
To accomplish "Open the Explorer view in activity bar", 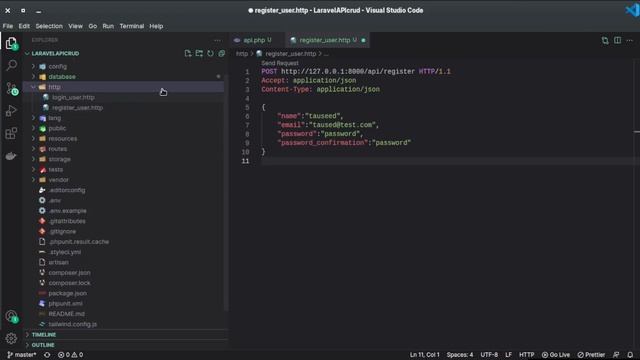I will click(11, 43).
